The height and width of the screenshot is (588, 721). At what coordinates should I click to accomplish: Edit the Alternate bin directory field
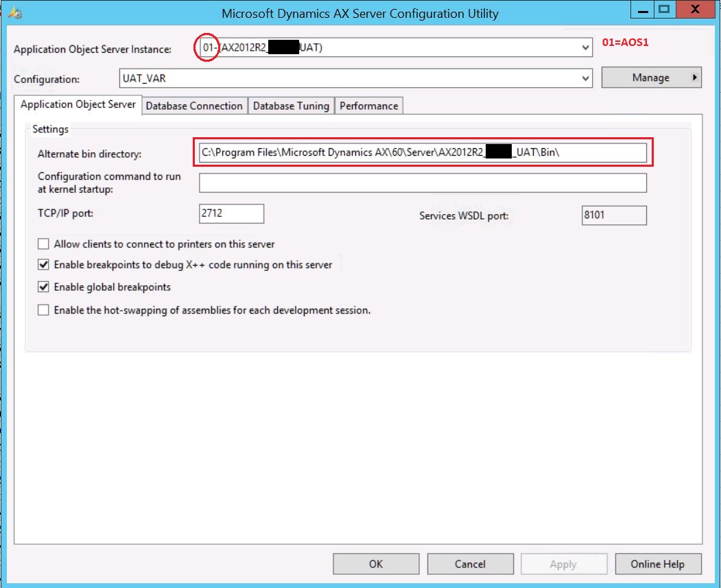(422, 152)
